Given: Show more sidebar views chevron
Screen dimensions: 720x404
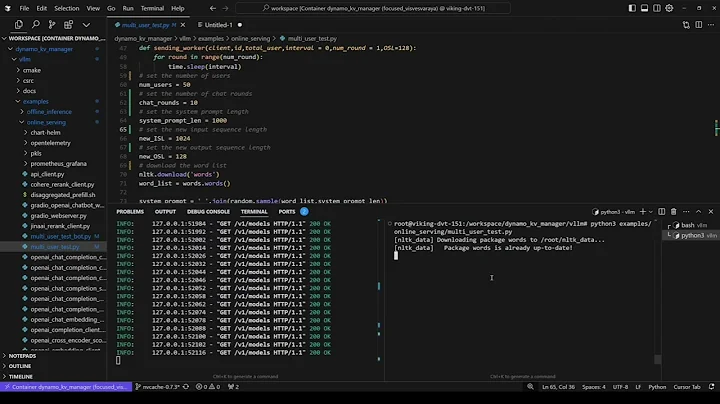Looking at the screenshot, I should tap(86, 25).
